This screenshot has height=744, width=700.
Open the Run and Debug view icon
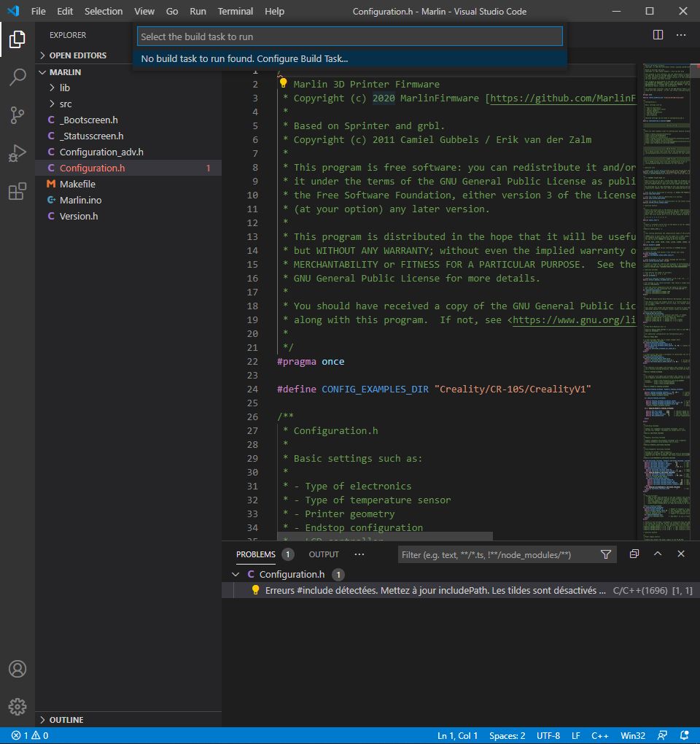point(17,153)
